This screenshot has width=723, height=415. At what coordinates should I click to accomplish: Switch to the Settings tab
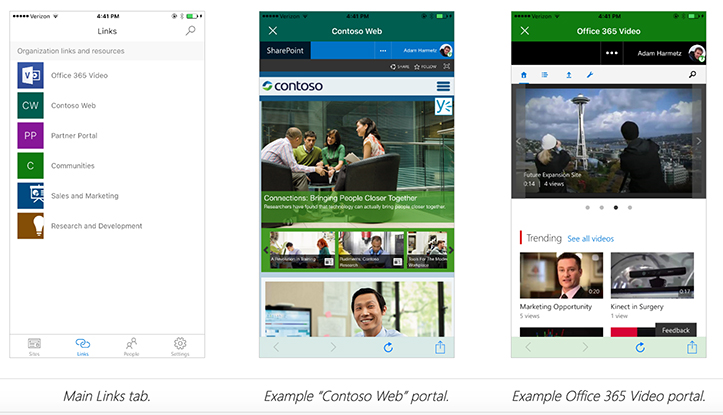coord(180,347)
